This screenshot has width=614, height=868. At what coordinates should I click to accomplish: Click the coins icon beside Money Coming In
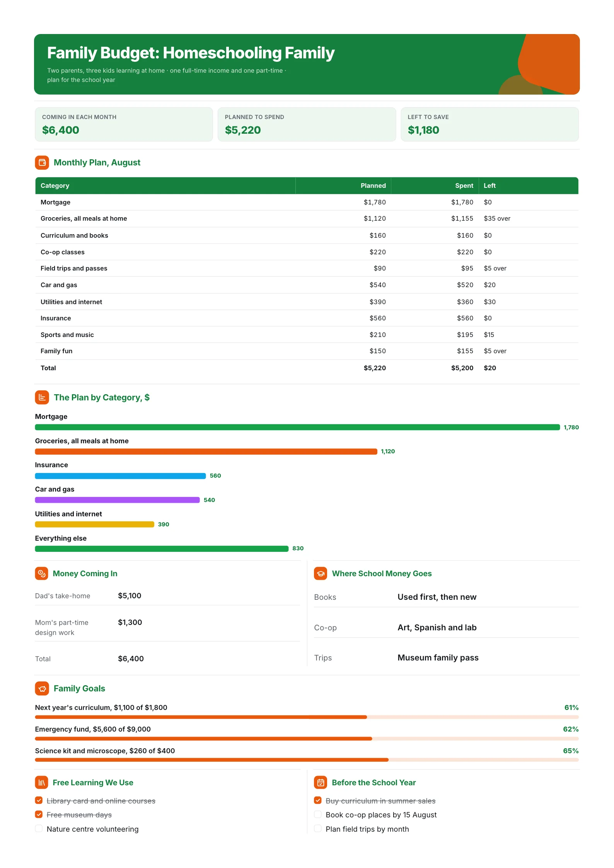[x=42, y=574]
